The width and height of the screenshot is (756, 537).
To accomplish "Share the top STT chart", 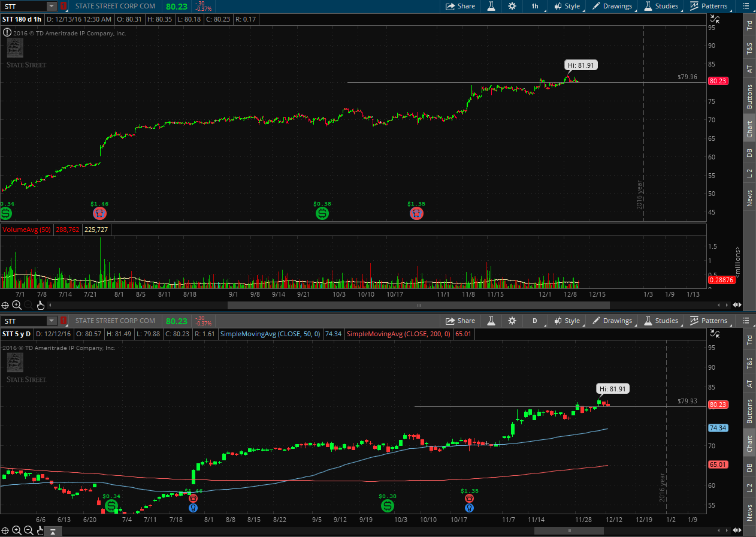I will [x=460, y=6].
